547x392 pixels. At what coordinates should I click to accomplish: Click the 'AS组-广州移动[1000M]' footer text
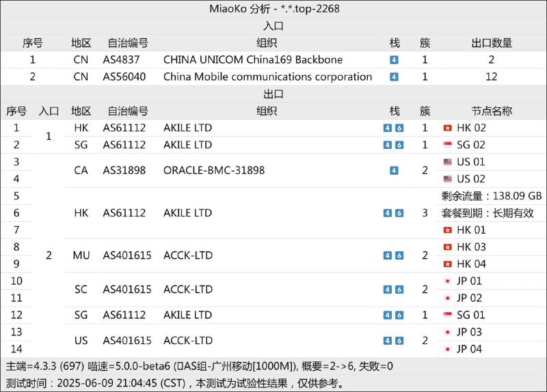(x=238, y=366)
